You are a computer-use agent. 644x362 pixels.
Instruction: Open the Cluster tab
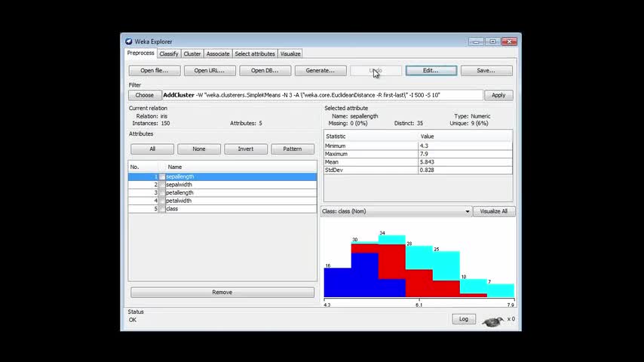click(x=192, y=54)
